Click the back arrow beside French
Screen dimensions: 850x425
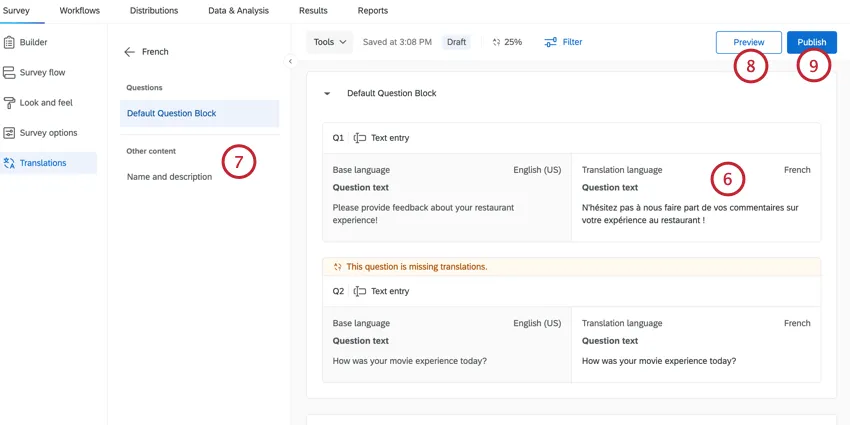(x=129, y=52)
